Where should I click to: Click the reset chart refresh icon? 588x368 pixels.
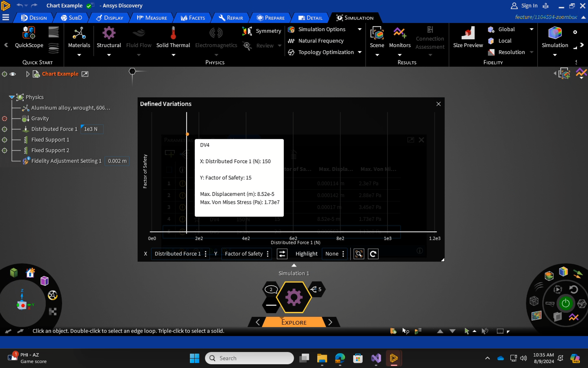point(373,254)
